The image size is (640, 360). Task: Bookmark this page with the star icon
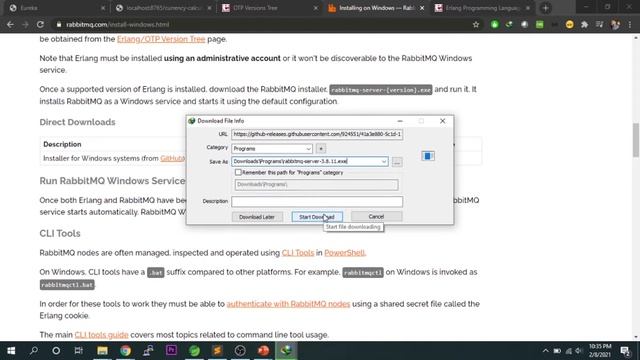[x=476, y=24]
